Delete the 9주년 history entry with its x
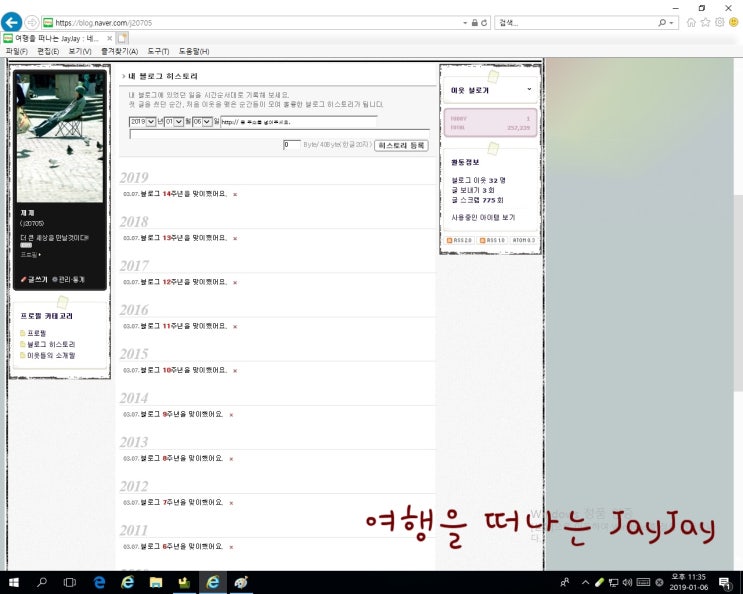The width and height of the screenshot is (743, 594). pos(231,414)
